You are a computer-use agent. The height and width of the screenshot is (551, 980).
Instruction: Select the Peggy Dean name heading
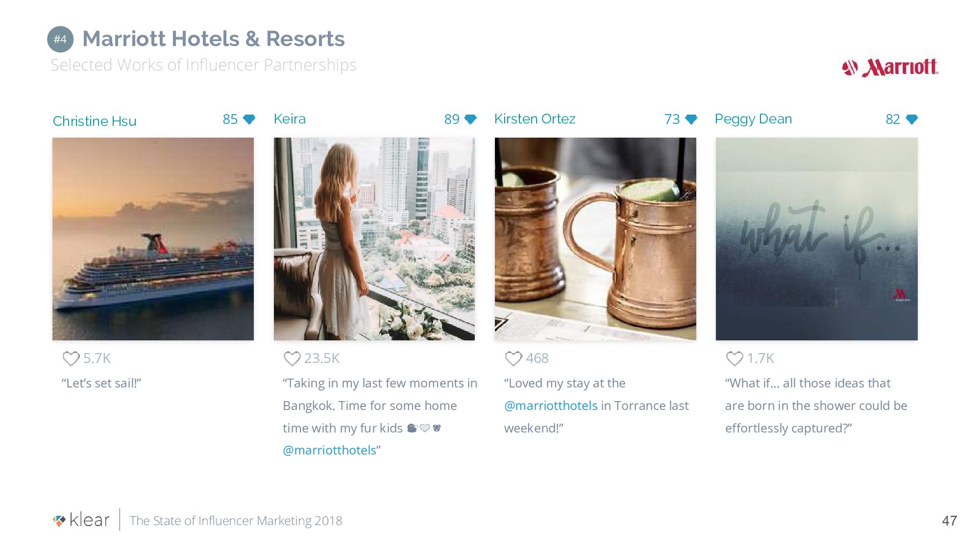coord(753,119)
